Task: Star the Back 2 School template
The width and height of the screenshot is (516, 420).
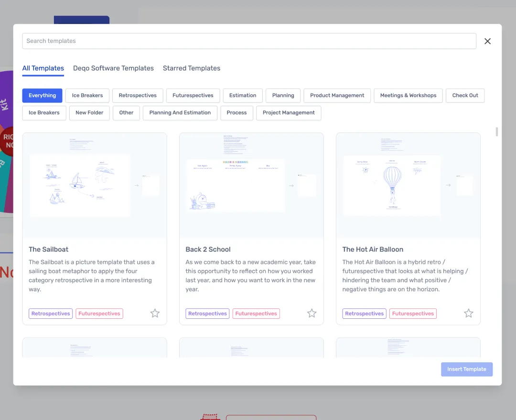Action: click(x=312, y=314)
